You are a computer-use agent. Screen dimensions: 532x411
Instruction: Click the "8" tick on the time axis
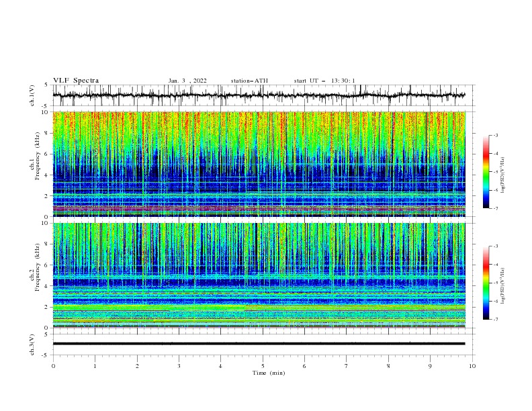(388, 366)
